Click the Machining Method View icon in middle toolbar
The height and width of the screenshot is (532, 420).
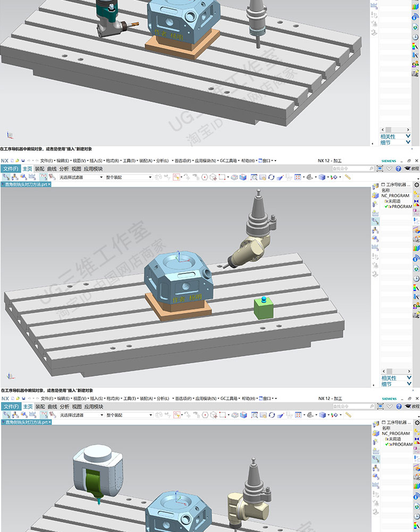(x=32, y=177)
